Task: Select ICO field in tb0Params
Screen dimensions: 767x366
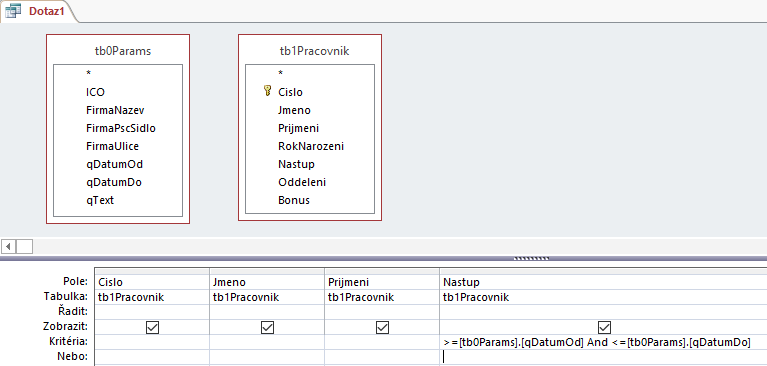Action: tap(95, 92)
